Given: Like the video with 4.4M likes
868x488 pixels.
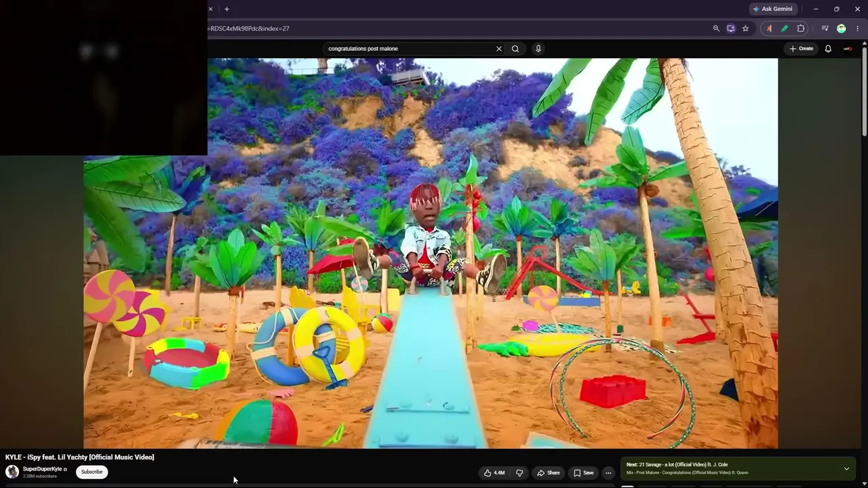Looking at the screenshot, I should click(494, 473).
